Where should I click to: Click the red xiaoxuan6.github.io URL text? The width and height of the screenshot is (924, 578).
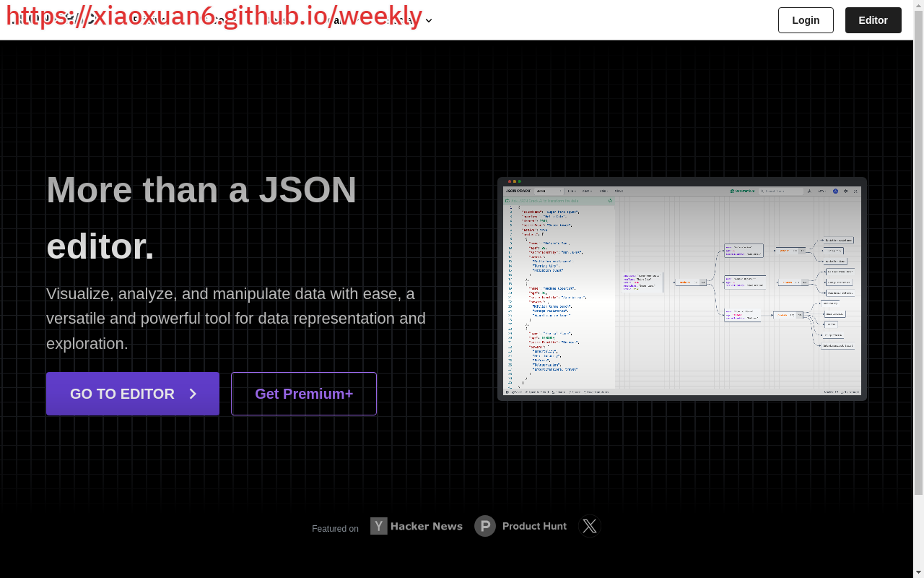click(x=214, y=15)
